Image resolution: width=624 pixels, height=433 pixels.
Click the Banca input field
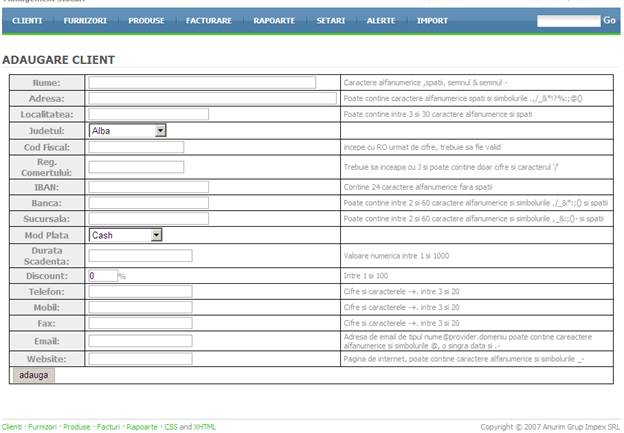coord(148,203)
